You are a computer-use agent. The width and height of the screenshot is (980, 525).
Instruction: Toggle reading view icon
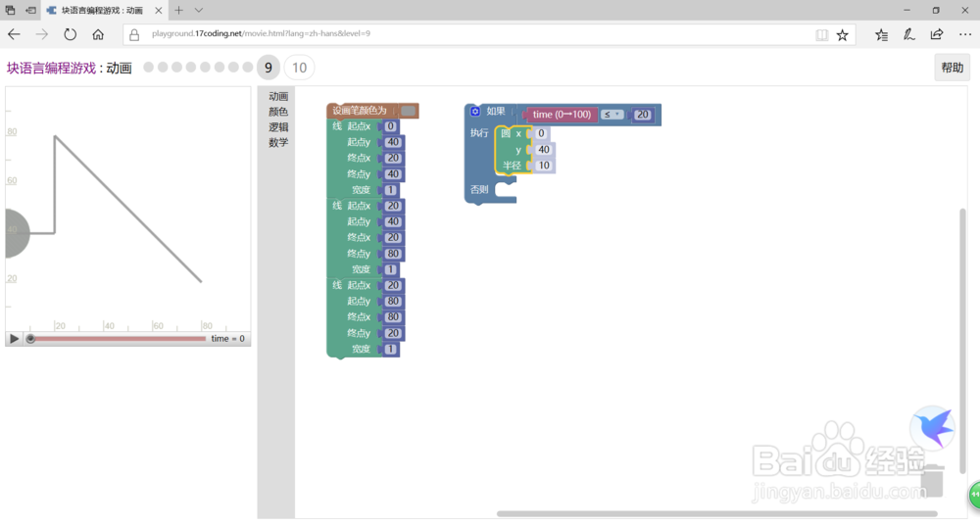(822, 35)
